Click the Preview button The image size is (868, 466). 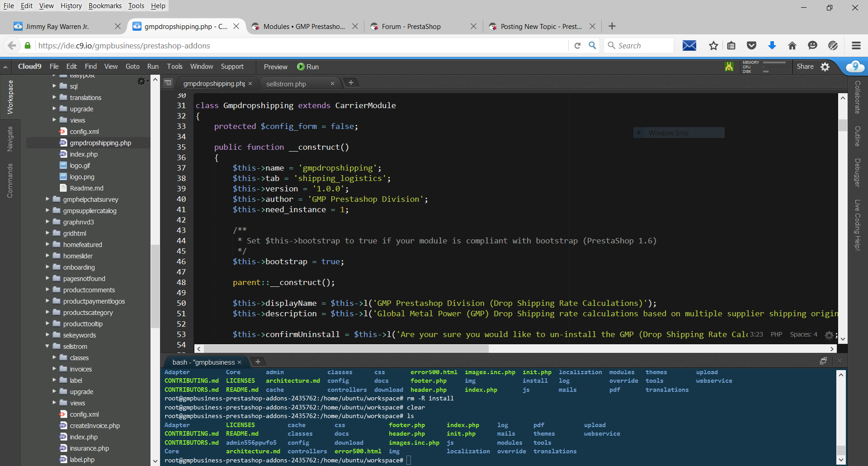point(275,67)
